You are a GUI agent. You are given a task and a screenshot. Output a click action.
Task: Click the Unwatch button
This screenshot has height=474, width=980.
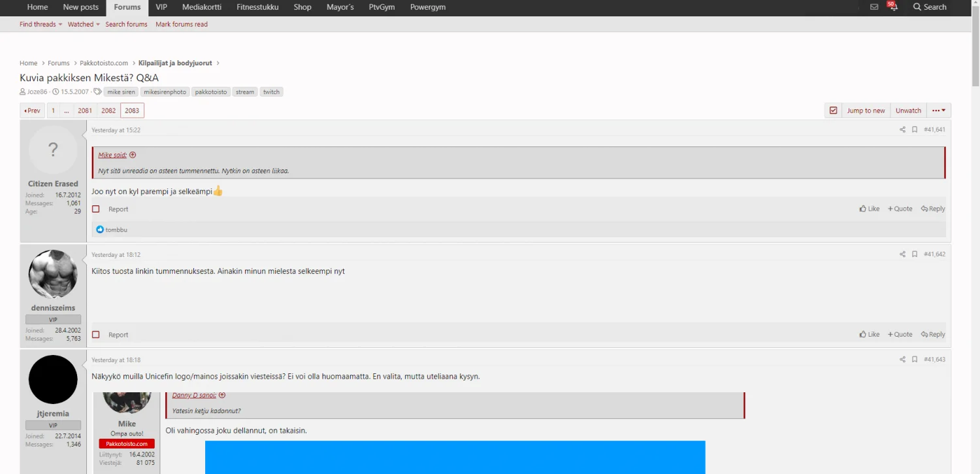coord(908,110)
